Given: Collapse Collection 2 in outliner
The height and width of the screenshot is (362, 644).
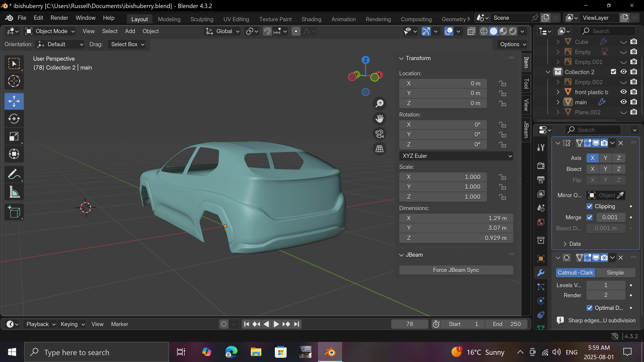Looking at the screenshot, I should pyautogui.click(x=548, y=72).
